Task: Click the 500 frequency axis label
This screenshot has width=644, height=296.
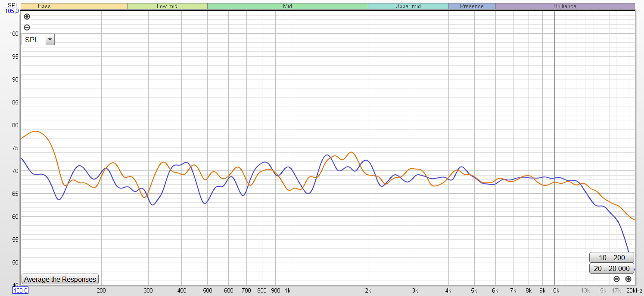Action: 208,290
